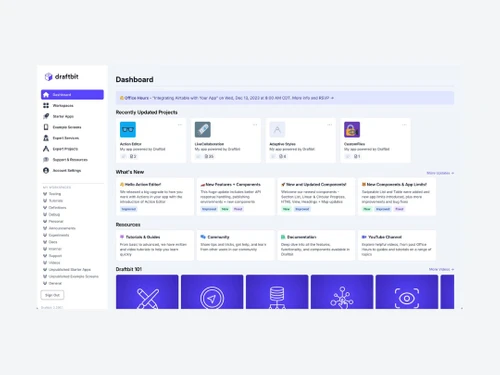Open the CustomFiles card's three-dot menu
Image resolution: width=500 pixels, height=375 pixels.
(x=404, y=125)
